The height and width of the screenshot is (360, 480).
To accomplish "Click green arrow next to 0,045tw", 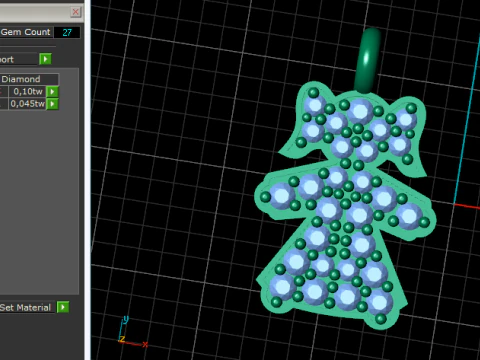I will 52,104.
